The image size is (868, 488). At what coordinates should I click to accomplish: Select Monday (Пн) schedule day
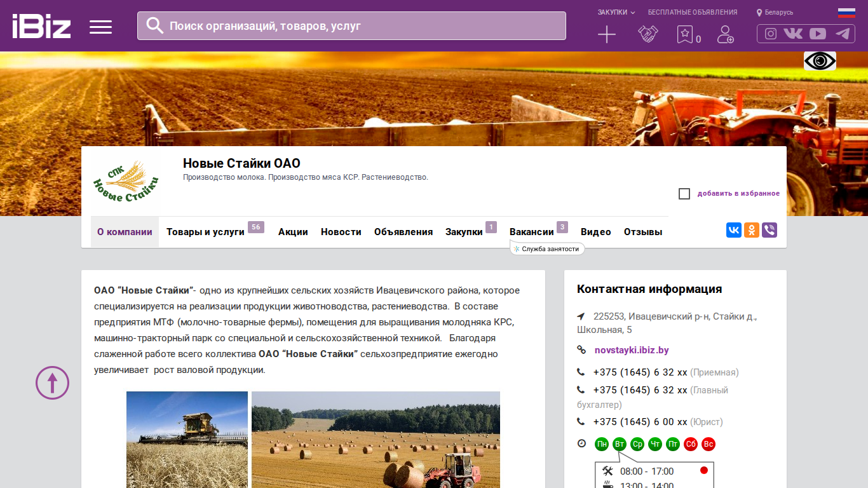point(602,444)
